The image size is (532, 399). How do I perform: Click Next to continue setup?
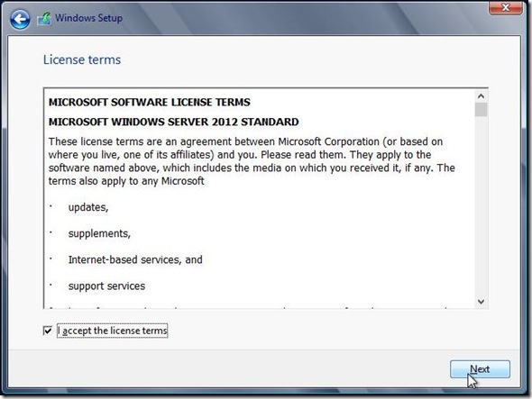point(480,369)
